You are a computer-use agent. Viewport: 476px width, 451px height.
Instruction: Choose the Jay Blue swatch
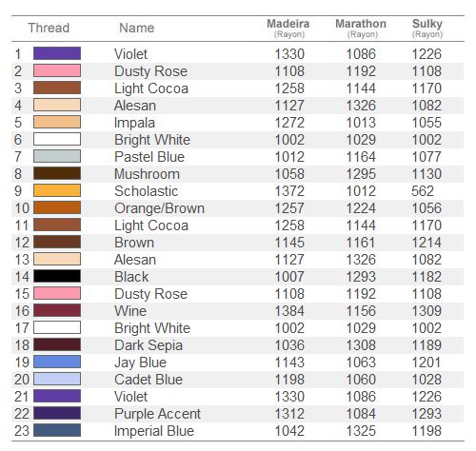57,362
